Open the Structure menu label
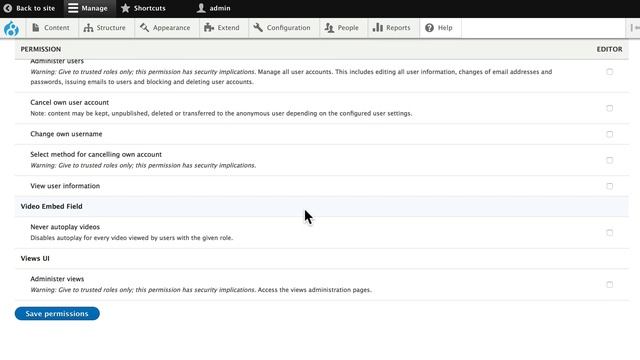Image resolution: width=640 pixels, height=360 pixels. (x=111, y=28)
